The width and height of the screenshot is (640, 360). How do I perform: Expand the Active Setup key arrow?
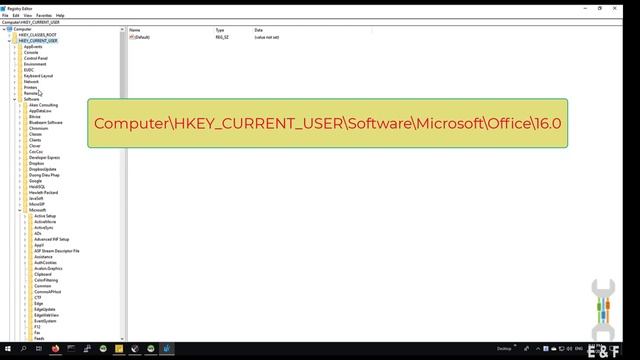click(25, 216)
